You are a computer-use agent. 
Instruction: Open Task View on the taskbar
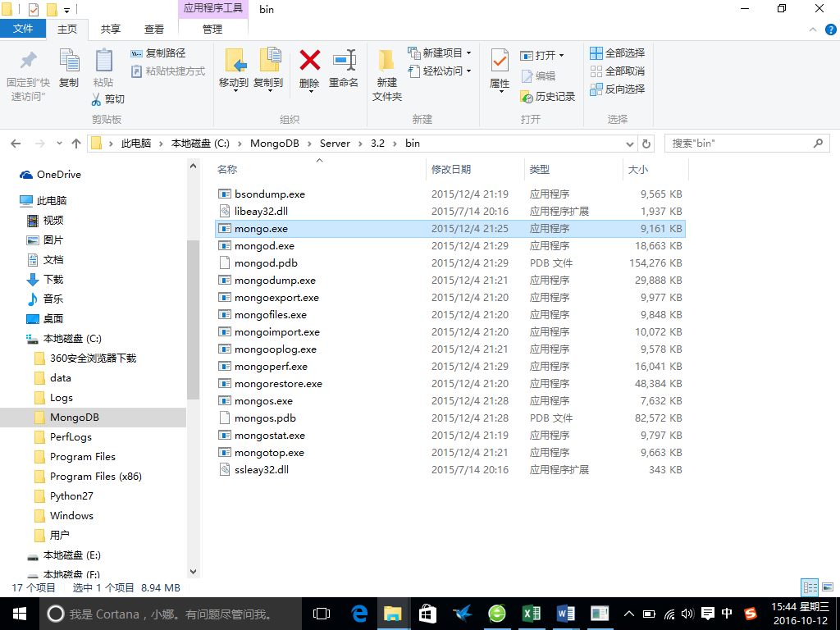click(322, 614)
